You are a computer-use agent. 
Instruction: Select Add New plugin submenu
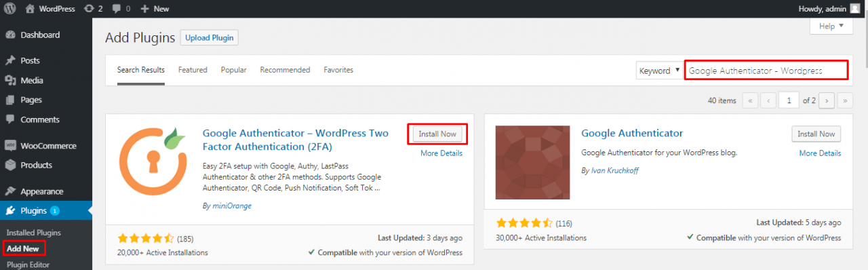(x=23, y=249)
